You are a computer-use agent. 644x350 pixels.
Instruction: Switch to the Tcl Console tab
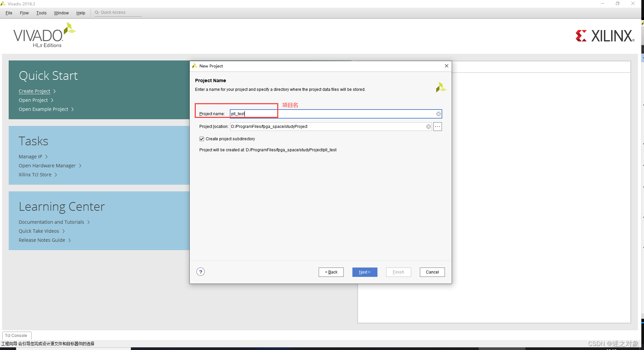(x=16, y=336)
